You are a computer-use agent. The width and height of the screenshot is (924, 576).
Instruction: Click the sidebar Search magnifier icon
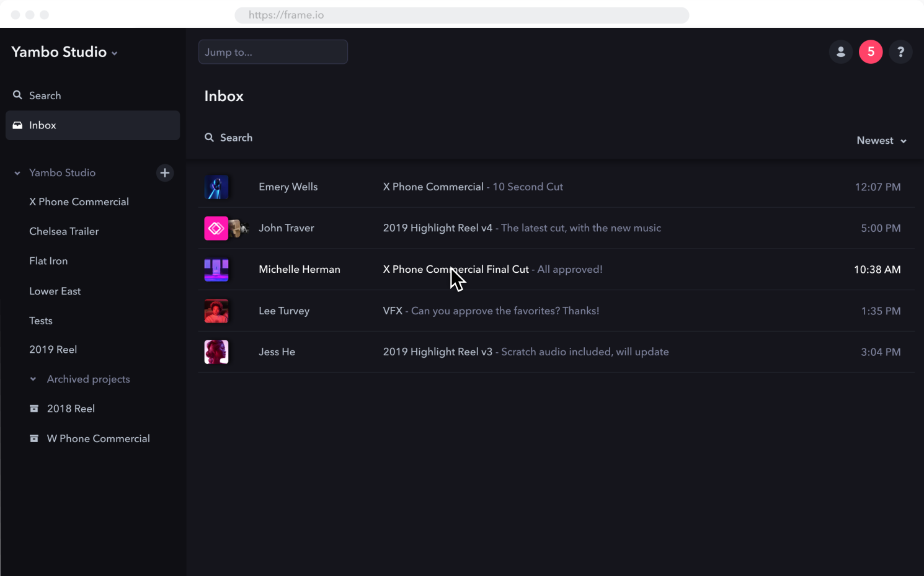tap(17, 95)
